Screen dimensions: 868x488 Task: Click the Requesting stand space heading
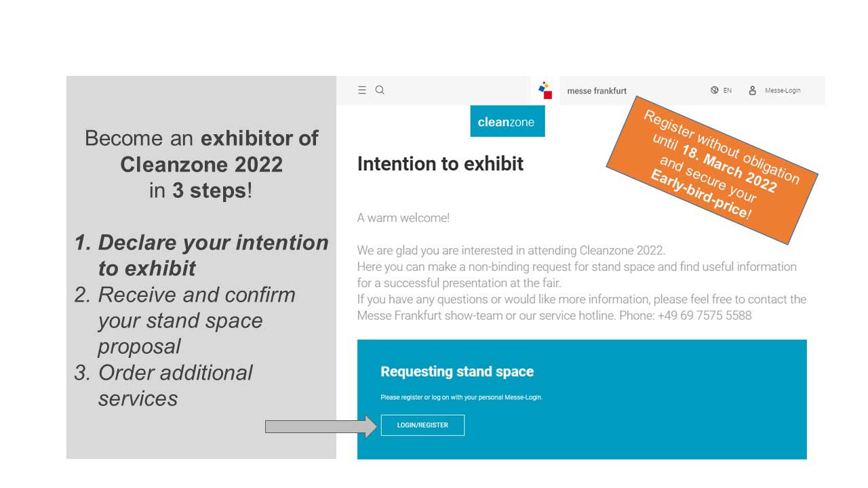coord(457,371)
